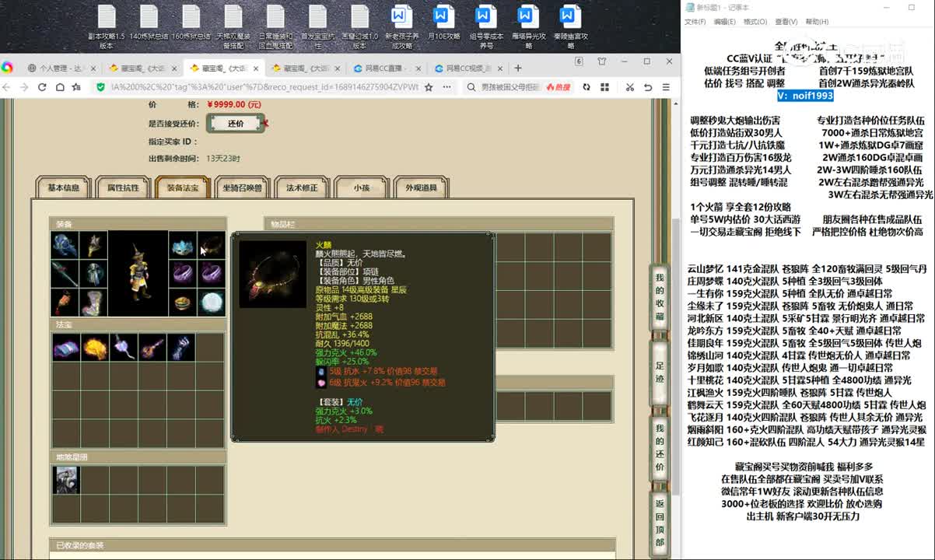Viewport: 935px width, 560px height.
Task: Open desktop file 副本攻略1.5版本
Action: tap(107, 26)
